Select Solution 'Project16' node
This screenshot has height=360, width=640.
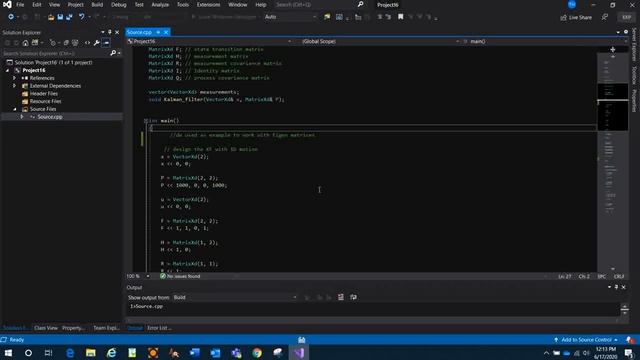53,62
